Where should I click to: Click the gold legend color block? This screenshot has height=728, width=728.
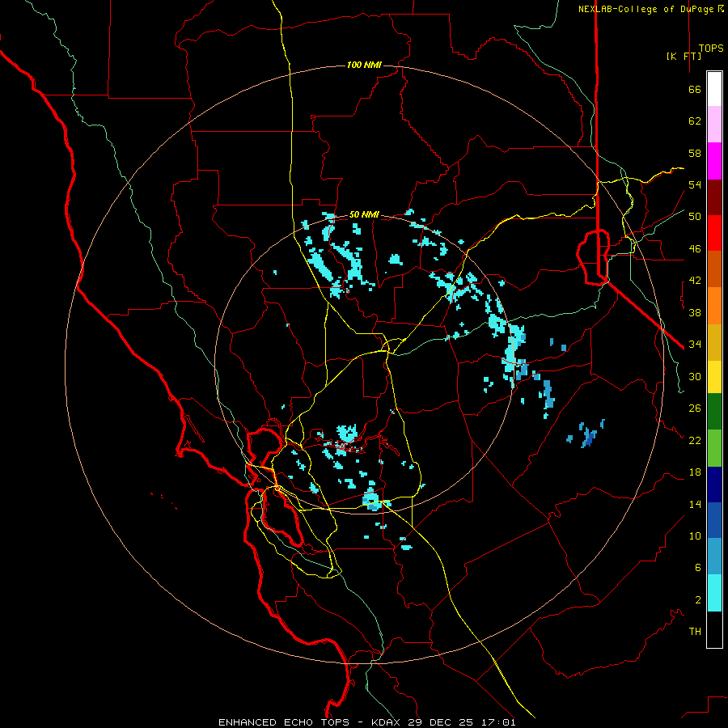[x=714, y=342]
